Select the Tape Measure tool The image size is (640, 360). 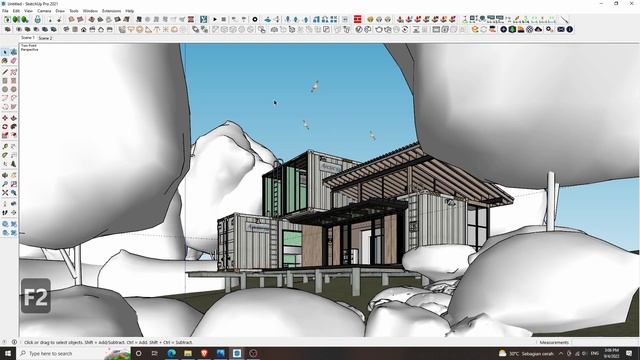point(5,147)
